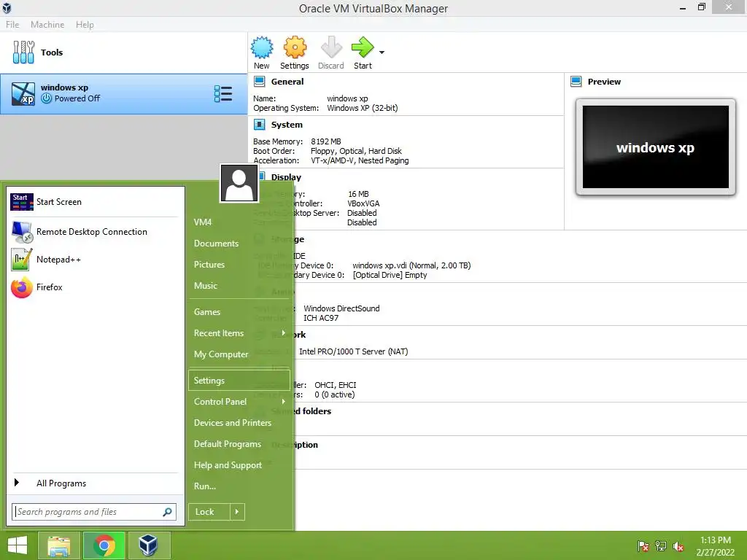The width and height of the screenshot is (747, 560).
Task: Open Music from start menu
Action: point(239,286)
